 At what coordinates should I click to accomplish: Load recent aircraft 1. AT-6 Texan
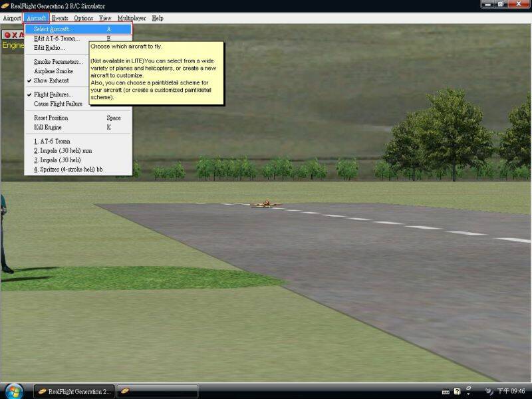(78, 141)
